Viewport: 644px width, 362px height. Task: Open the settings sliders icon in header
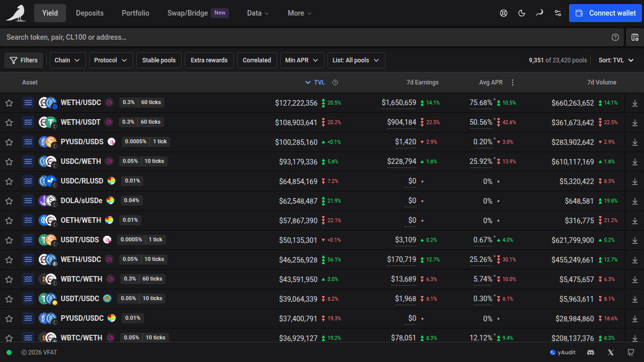coord(558,13)
